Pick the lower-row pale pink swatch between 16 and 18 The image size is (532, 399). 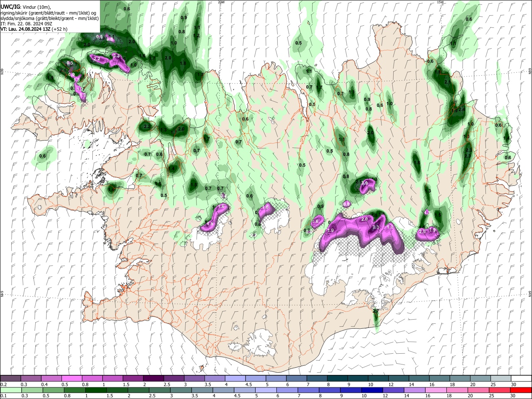pyautogui.click(x=436, y=390)
